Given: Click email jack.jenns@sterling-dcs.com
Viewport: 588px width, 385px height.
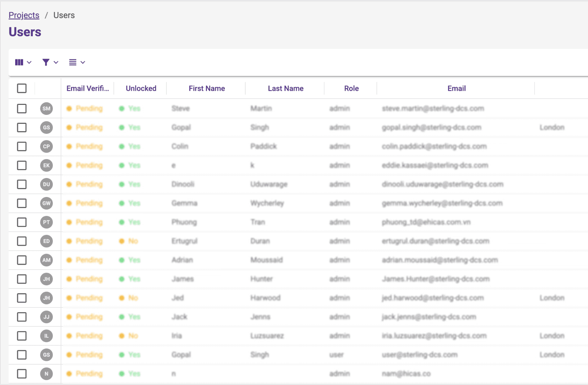Looking at the screenshot, I should 429,317.
